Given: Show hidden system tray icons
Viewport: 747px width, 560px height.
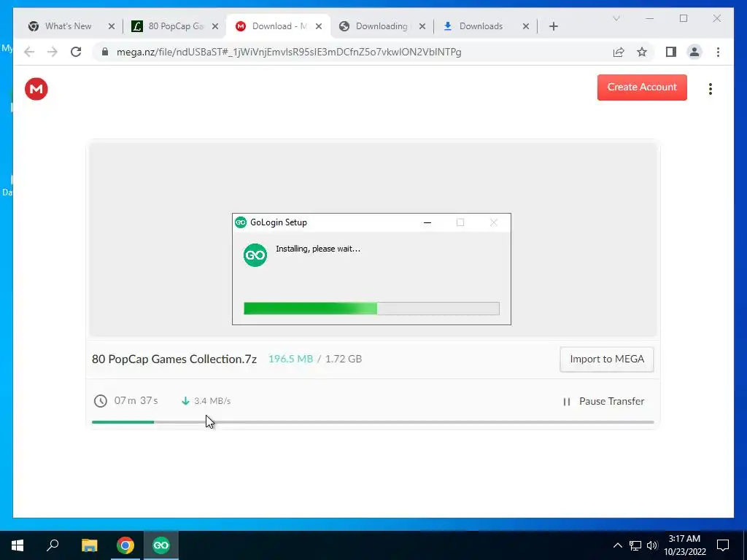Looking at the screenshot, I should (617, 545).
